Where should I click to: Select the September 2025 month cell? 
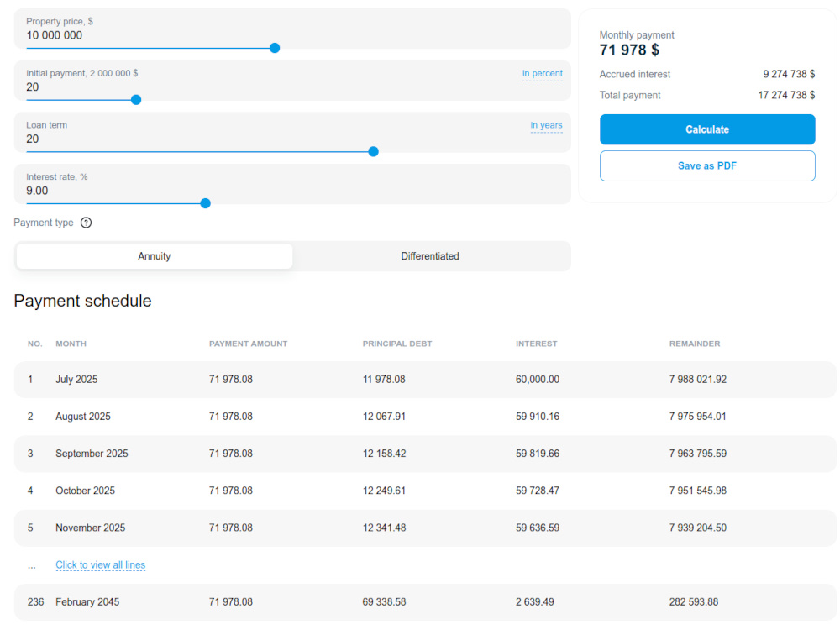point(92,454)
